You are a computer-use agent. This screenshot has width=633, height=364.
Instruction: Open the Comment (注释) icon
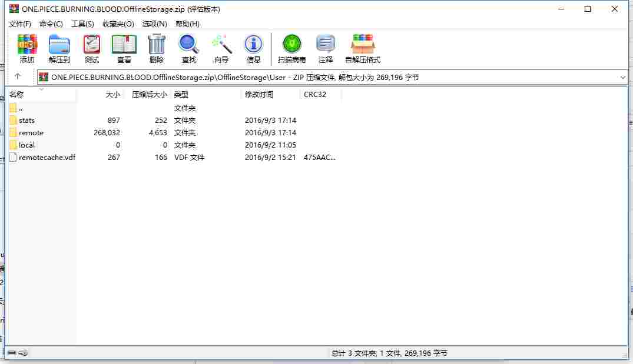(x=326, y=44)
